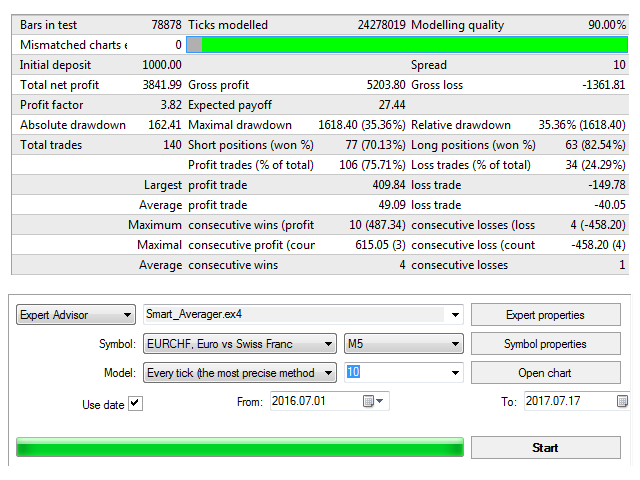Click Loss trades value 34 (24.29%)

(596, 165)
